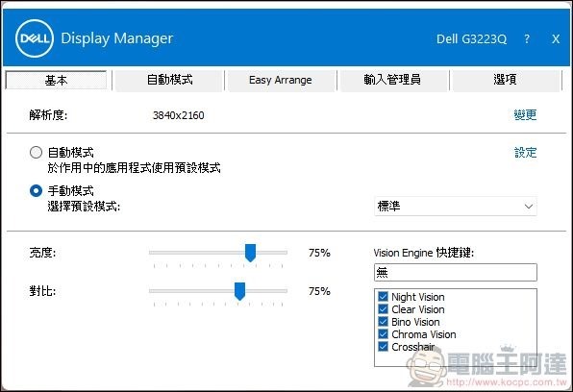
Task: Click the 對比 contrast slider handle
Action: (x=239, y=291)
